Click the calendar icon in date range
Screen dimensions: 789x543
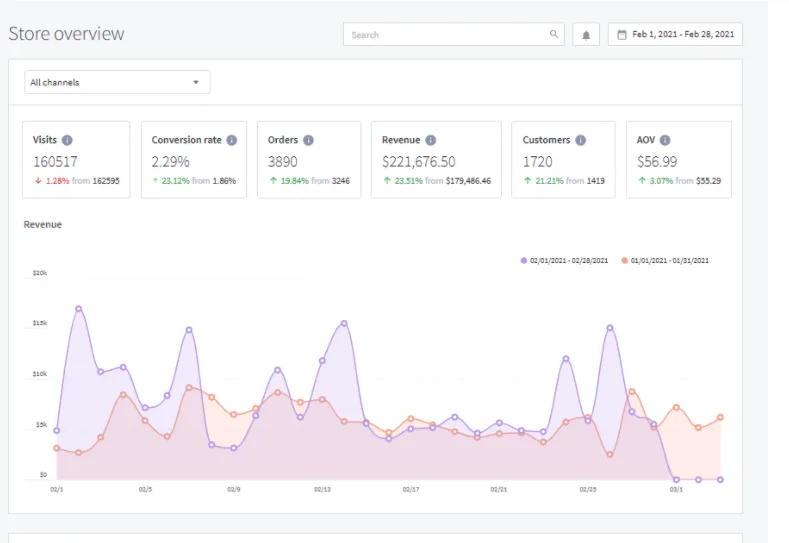click(622, 35)
